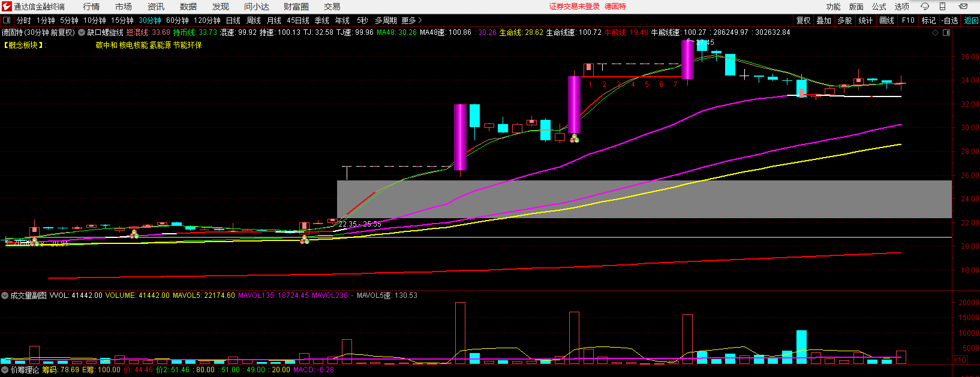Open the 画线 drawing tools
980x377 pixels.
tap(887, 20)
